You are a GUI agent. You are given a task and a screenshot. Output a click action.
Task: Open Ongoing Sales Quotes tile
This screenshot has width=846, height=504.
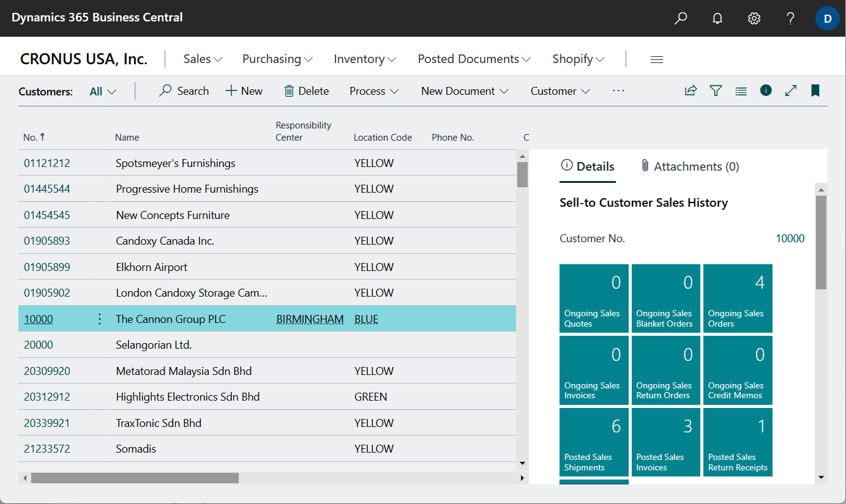point(594,298)
